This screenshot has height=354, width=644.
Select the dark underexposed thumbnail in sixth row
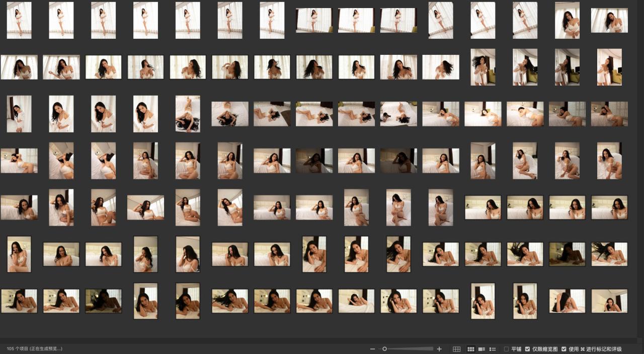[567, 254]
